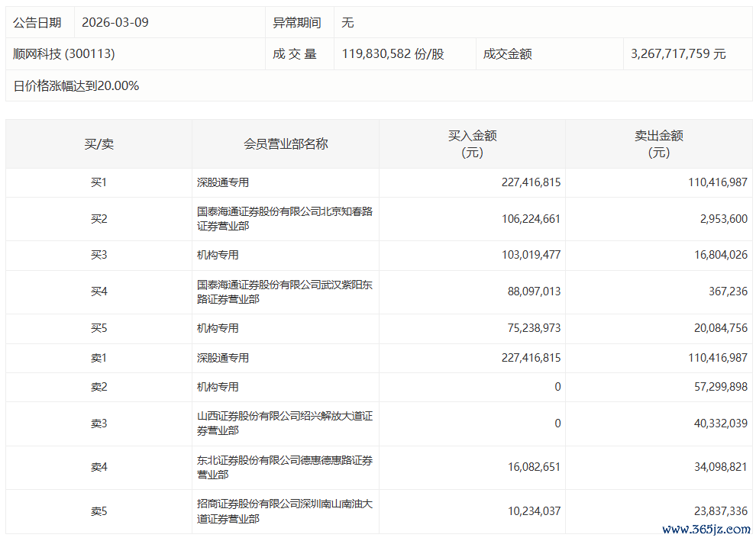Select buy amount 16,082,651
Image resolution: width=756 pixels, height=541 pixels.
pos(534,467)
